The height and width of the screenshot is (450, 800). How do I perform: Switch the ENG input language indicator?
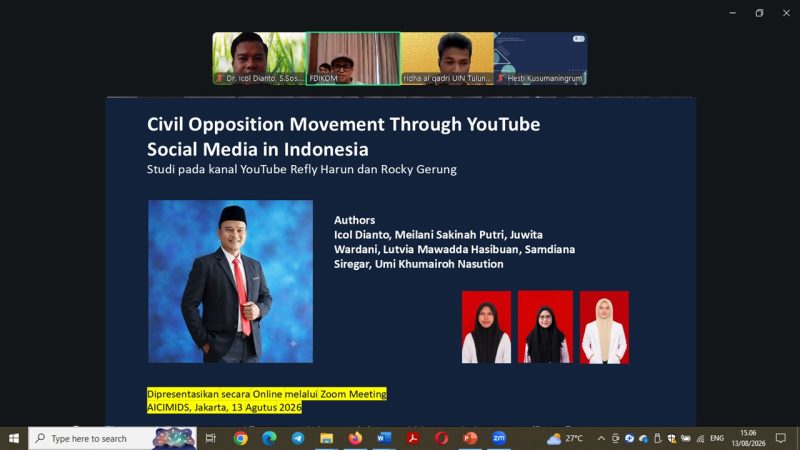pos(717,438)
